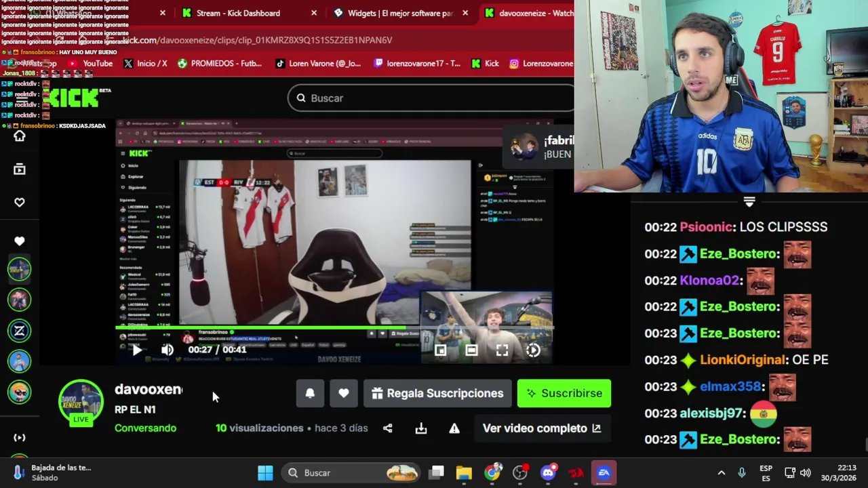Open the weather widget Bajada de las te...

(51, 473)
